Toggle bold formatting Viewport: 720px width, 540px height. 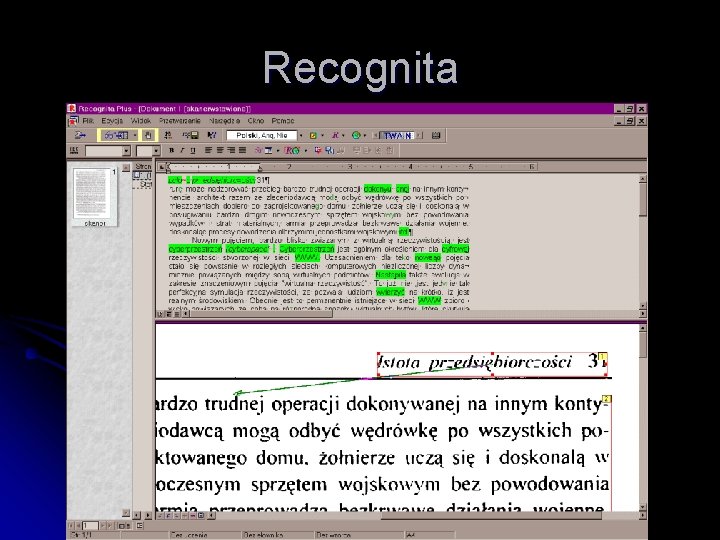pyautogui.click(x=171, y=150)
